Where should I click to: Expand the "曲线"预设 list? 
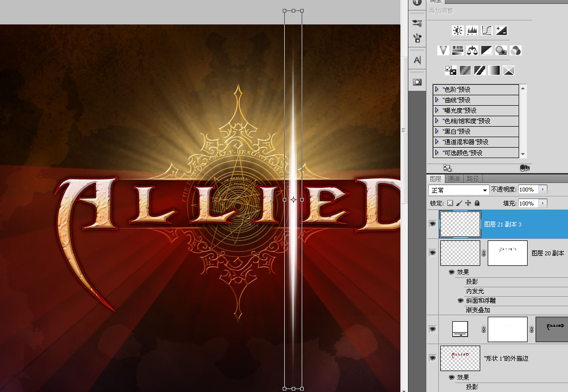click(x=437, y=100)
